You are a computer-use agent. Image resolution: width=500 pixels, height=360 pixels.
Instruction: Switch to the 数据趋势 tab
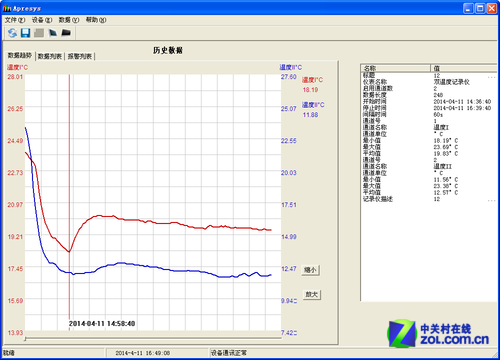pos(20,55)
